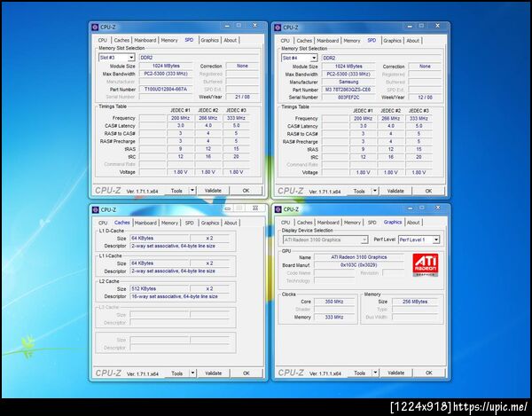Click serial number 803FEF2C field

[x=348, y=97]
